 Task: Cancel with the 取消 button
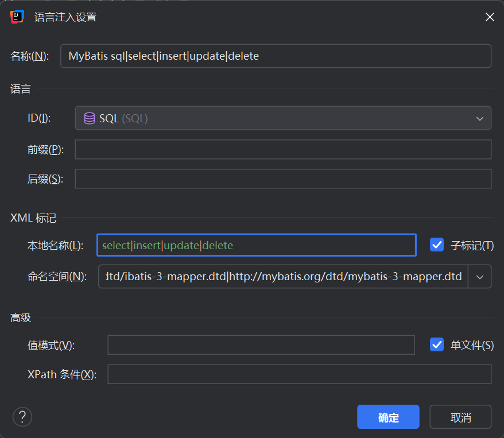point(460,417)
